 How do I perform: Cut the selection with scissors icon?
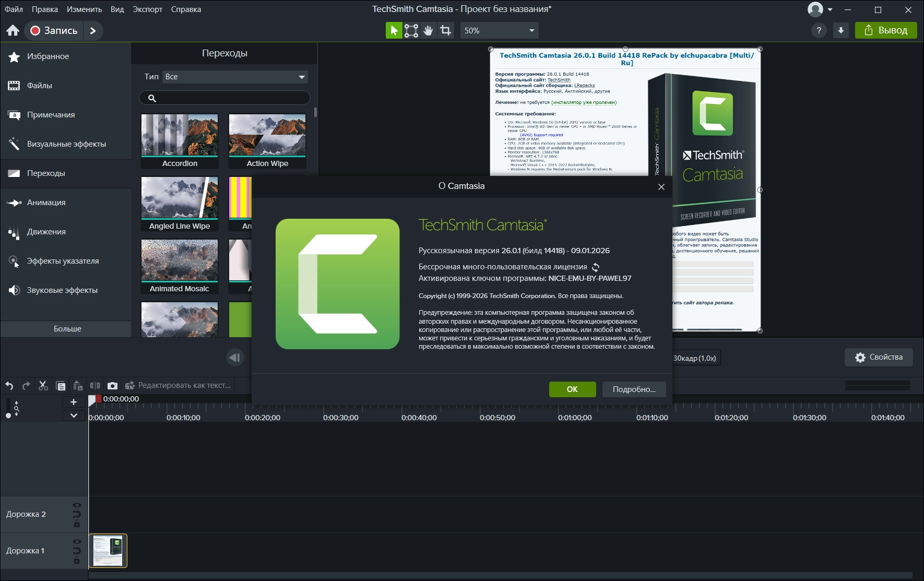point(43,386)
